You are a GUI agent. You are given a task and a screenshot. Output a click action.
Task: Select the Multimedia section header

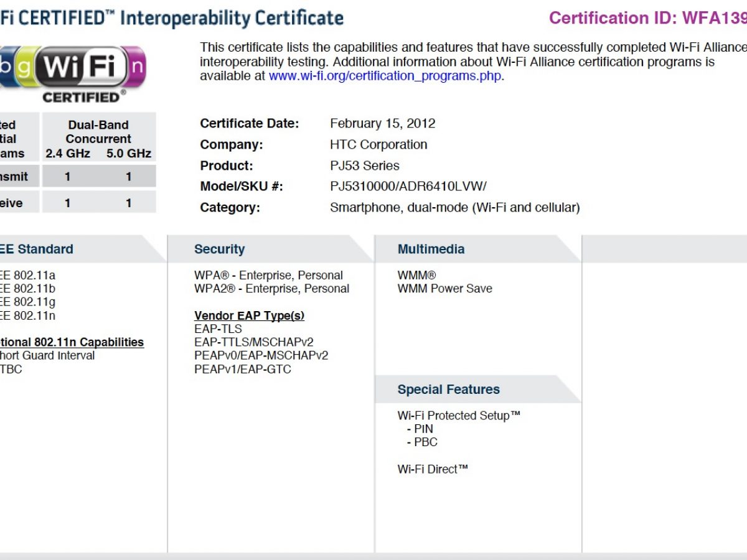(431, 249)
